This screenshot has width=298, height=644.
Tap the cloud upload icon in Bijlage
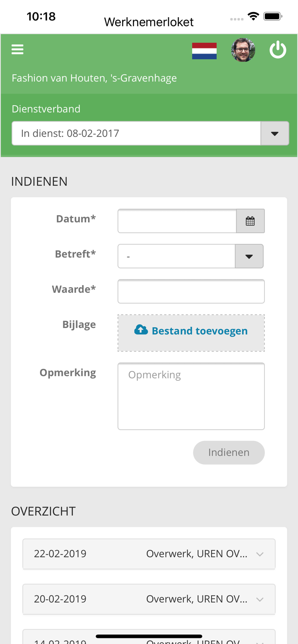[x=141, y=330]
